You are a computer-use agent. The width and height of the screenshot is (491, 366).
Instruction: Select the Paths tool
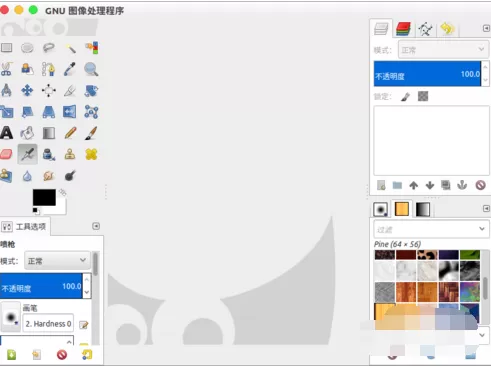click(x=49, y=69)
